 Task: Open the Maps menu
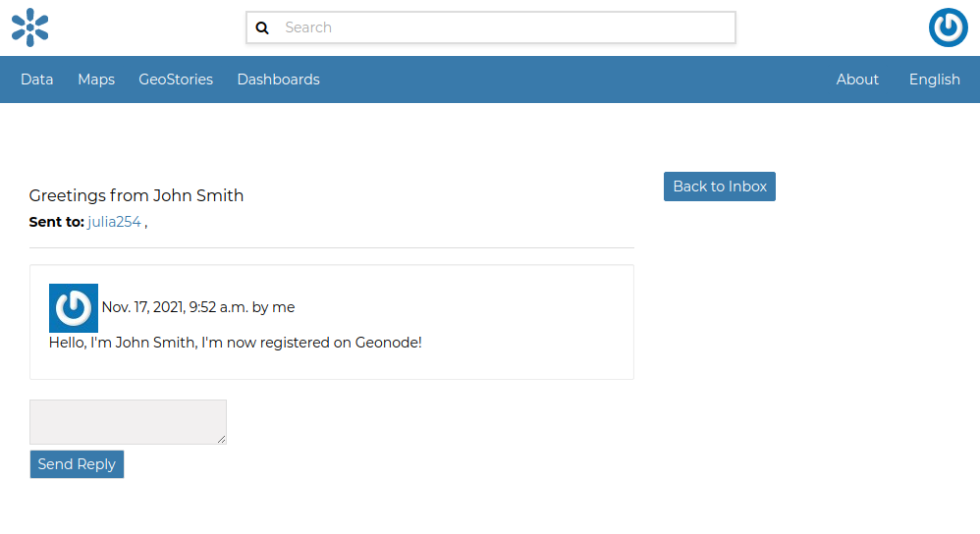coord(96,80)
